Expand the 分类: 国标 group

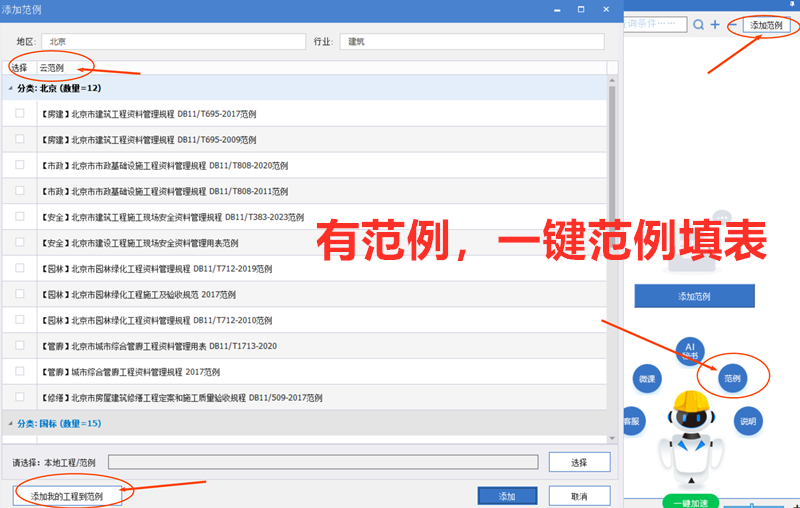(x=11, y=424)
